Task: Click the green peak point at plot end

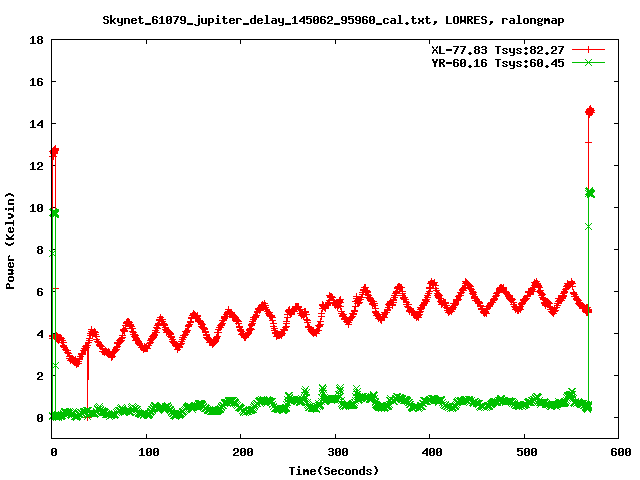Action: (x=590, y=192)
